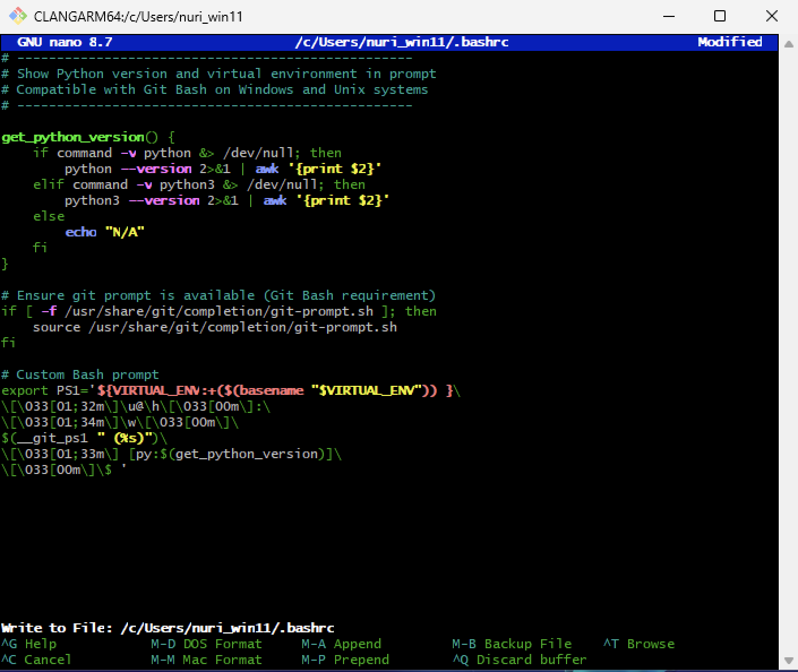Click GNU nano 8.7 header text
Viewport: 798px width, 672px height.
click(x=65, y=42)
